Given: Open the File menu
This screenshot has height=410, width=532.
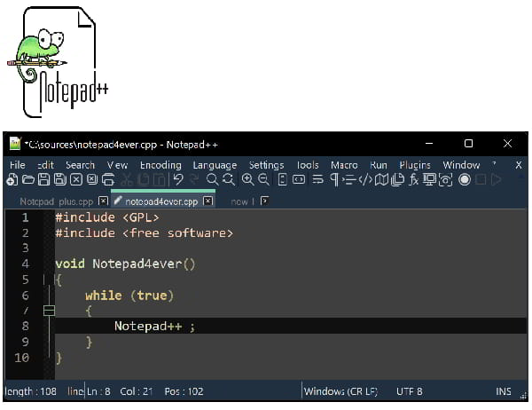Looking at the screenshot, I should pyautogui.click(x=18, y=165).
